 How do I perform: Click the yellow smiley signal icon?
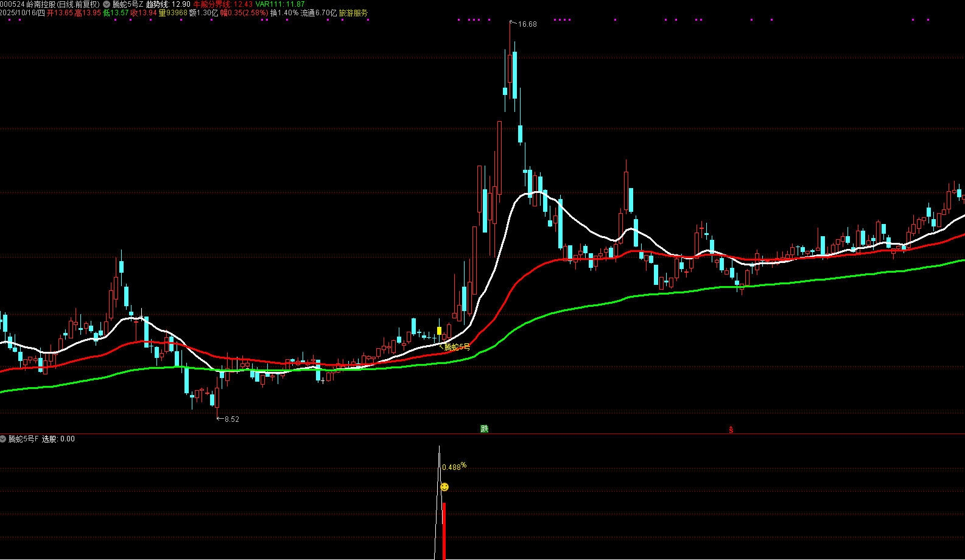point(444,487)
